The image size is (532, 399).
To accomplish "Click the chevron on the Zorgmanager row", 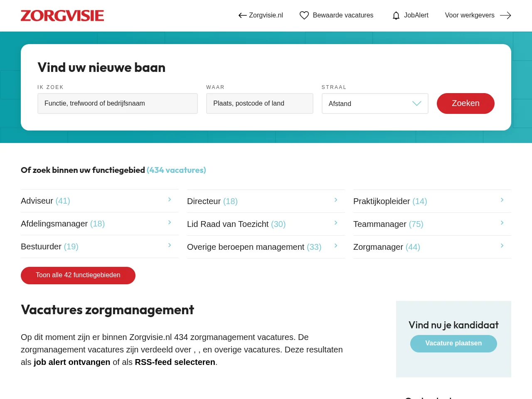I will 502,246.
